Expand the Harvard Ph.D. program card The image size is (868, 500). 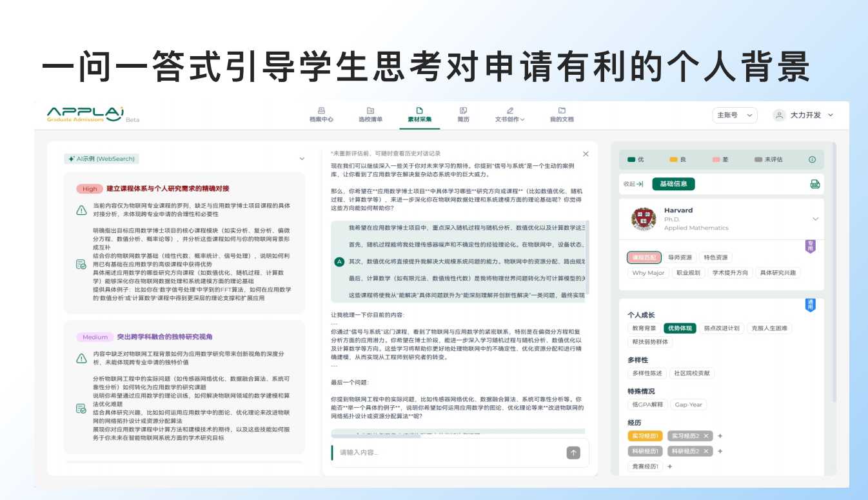click(x=815, y=219)
